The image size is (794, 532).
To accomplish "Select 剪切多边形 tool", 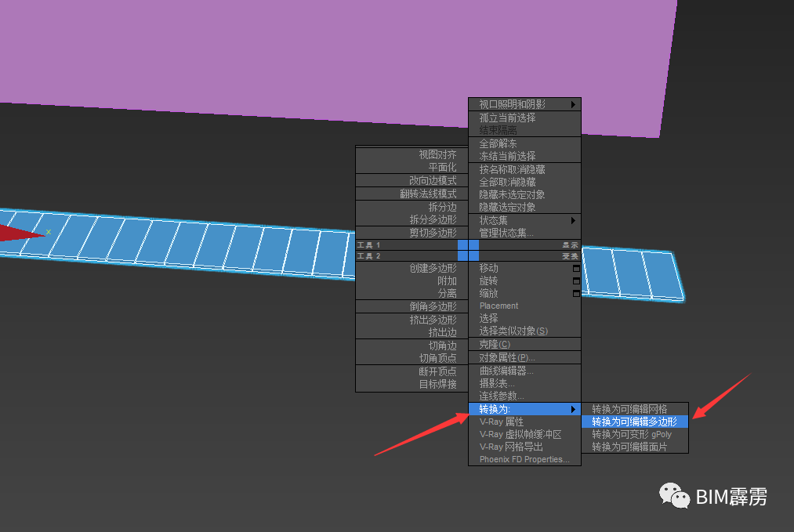I will point(412,233).
